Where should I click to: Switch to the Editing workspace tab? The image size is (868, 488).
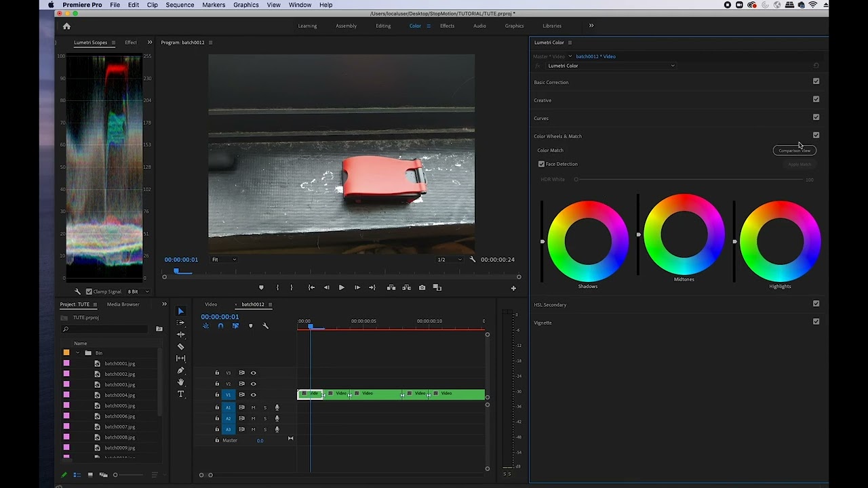[383, 26]
